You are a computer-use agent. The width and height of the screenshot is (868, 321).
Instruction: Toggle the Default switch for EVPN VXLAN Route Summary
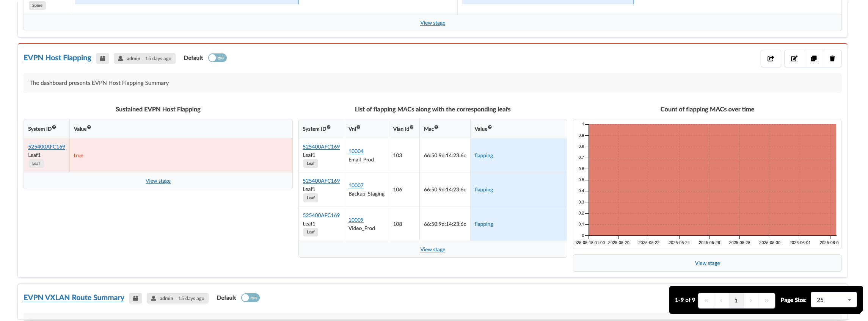click(x=250, y=298)
